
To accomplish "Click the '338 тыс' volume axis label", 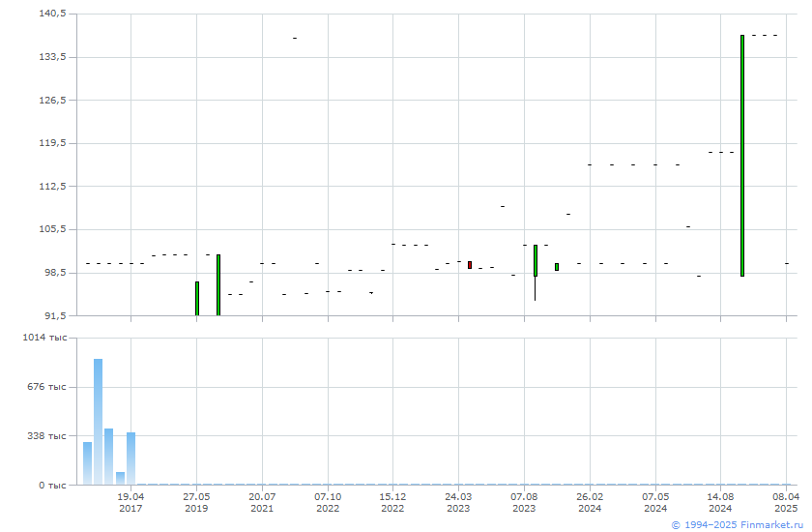I will [x=47, y=436].
